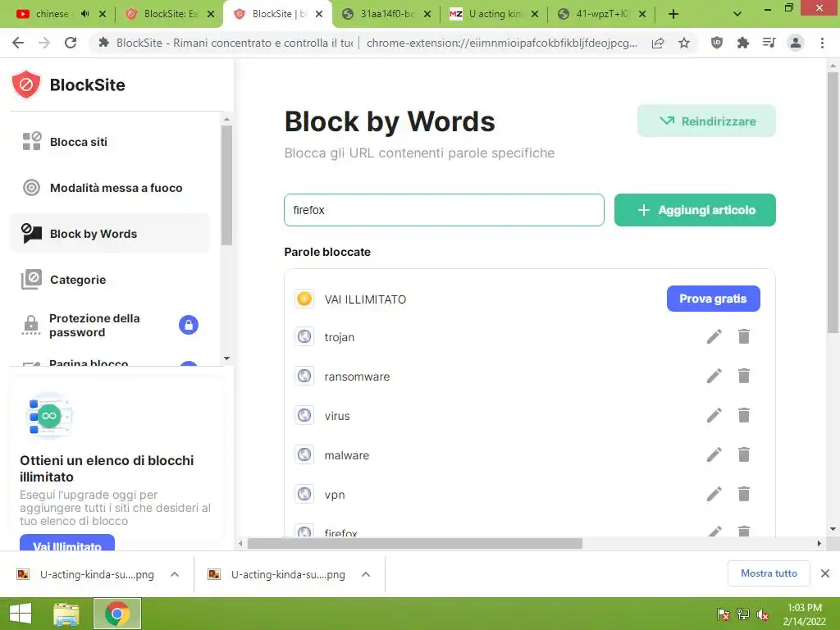Delete the ransomware blocked word
The image size is (840, 630).
743,376
